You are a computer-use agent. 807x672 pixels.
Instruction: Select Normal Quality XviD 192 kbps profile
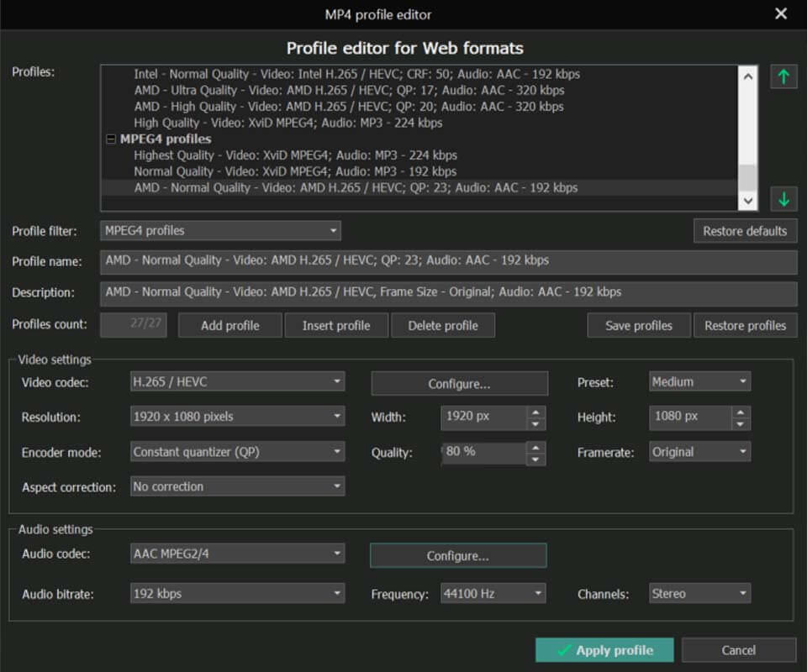coord(295,171)
